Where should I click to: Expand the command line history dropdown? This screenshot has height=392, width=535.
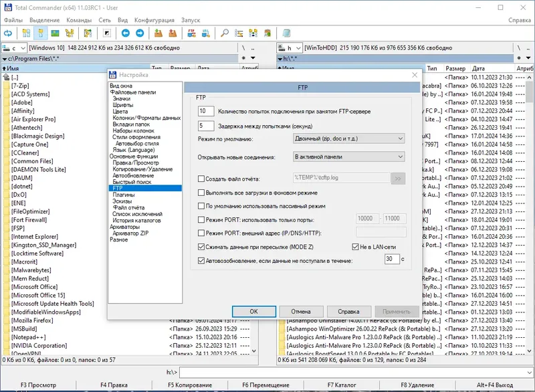click(x=529, y=372)
